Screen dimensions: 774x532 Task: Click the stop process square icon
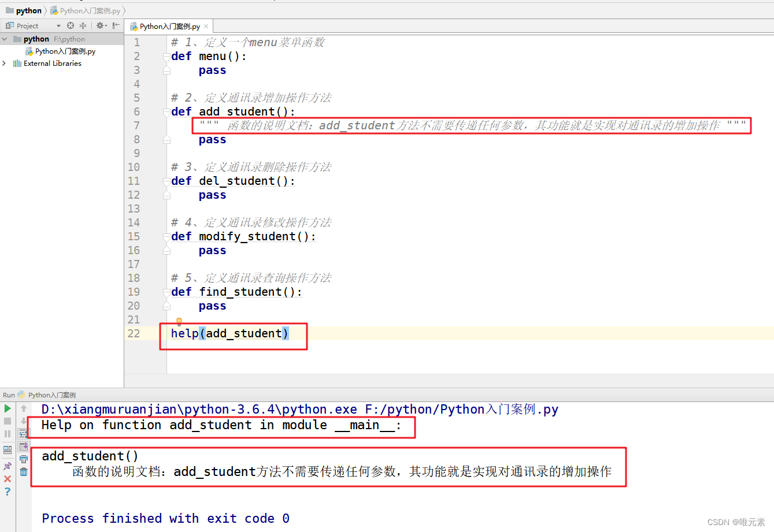[x=8, y=421]
